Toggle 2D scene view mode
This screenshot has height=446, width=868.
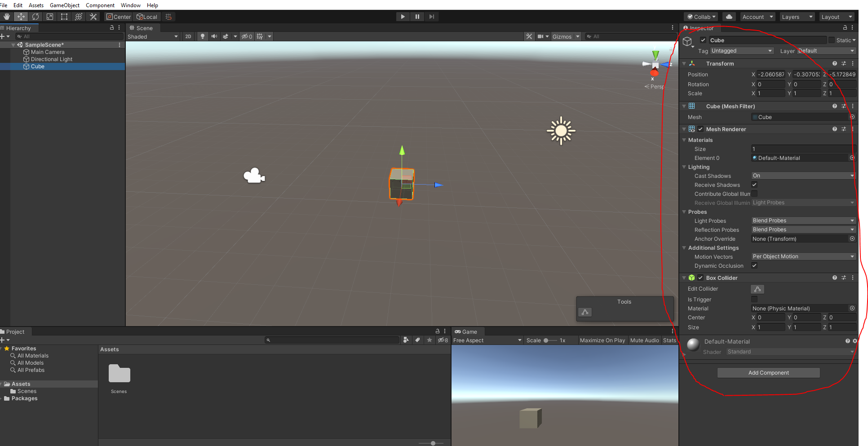tap(188, 36)
